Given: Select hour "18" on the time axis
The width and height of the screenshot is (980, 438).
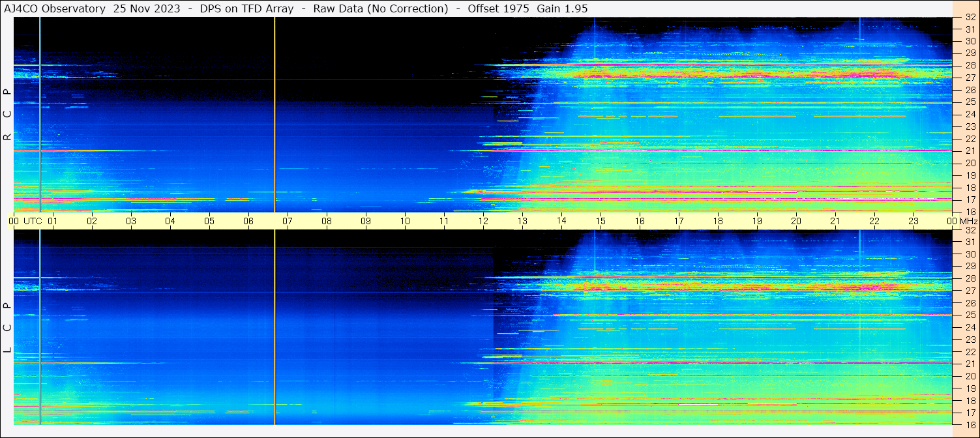Looking at the screenshot, I should pyautogui.click(x=718, y=221).
